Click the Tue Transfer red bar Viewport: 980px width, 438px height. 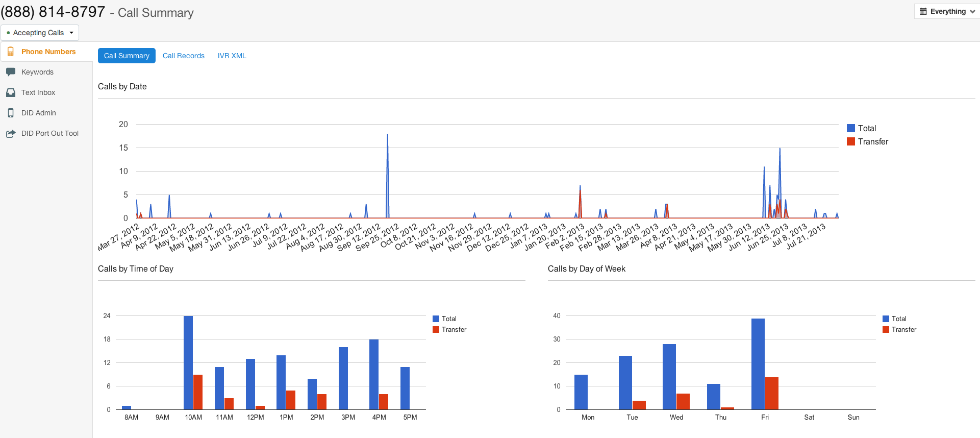tap(639, 405)
